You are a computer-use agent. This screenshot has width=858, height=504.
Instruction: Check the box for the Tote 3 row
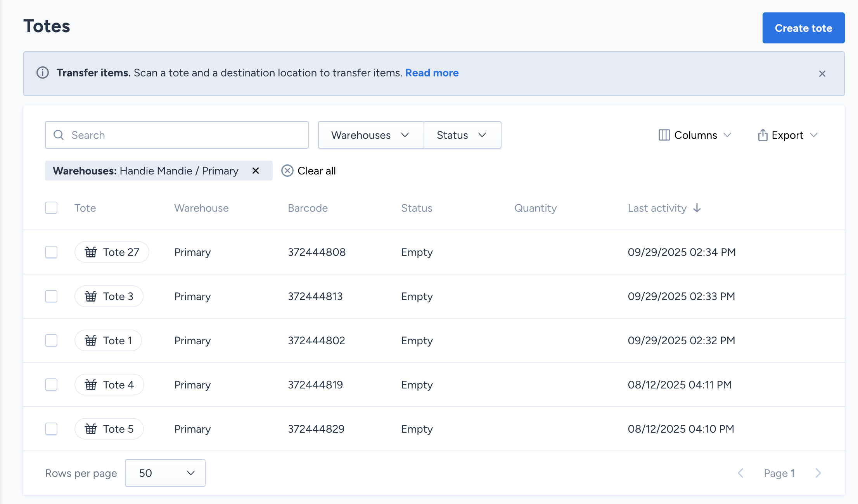pyautogui.click(x=51, y=296)
